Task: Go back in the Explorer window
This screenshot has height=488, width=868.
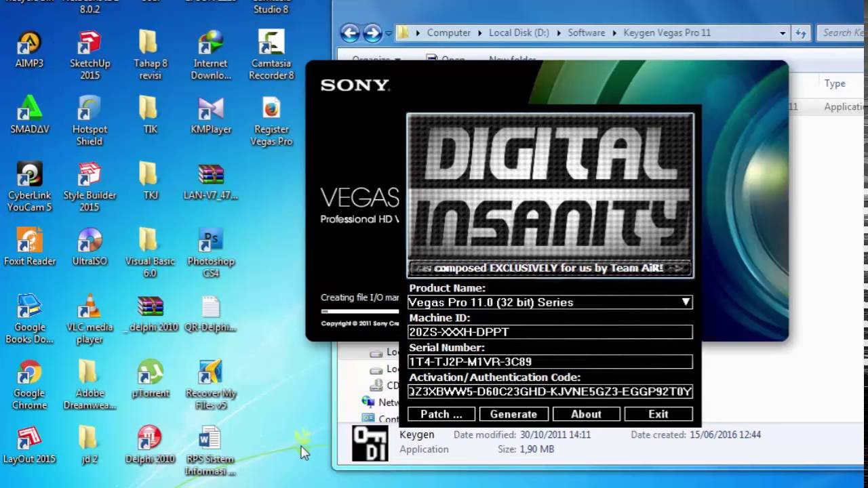Action: [350, 33]
